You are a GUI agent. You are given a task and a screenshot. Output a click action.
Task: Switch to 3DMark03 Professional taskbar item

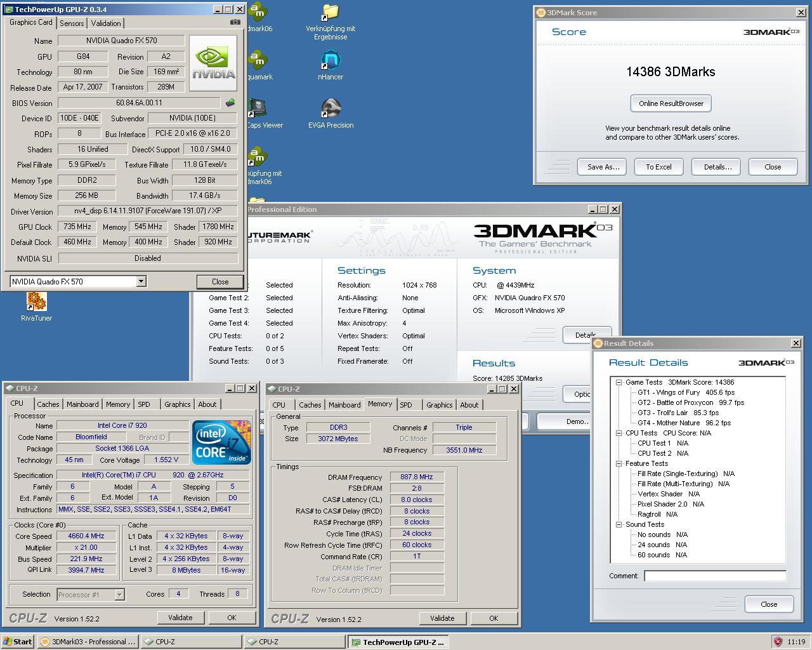pos(88,642)
